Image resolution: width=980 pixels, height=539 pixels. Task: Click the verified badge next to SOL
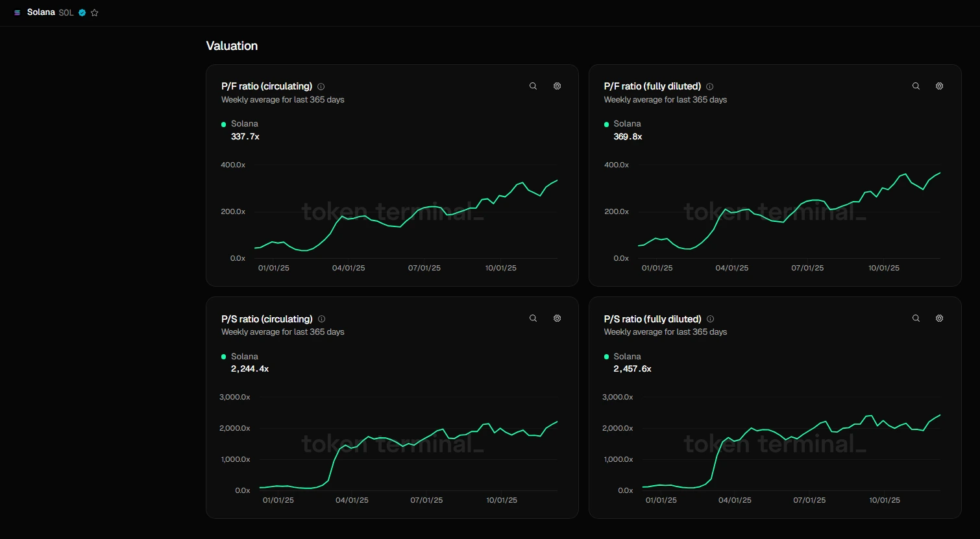[82, 13]
